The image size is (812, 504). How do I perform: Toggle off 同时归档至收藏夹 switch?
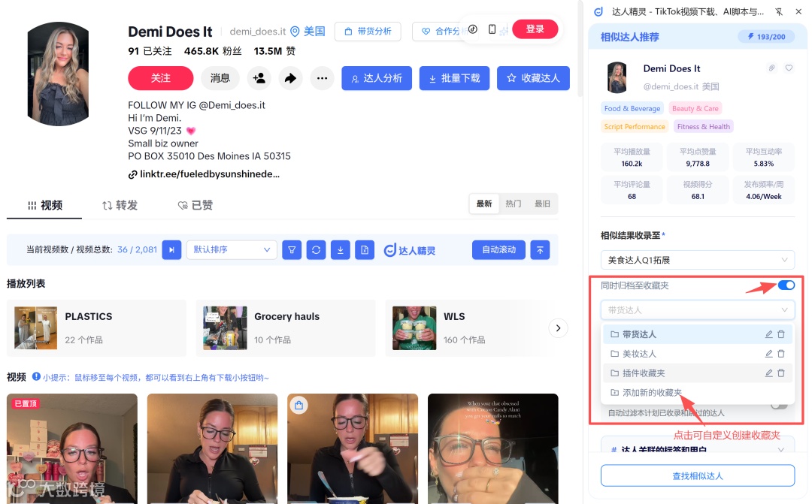click(786, 285)
